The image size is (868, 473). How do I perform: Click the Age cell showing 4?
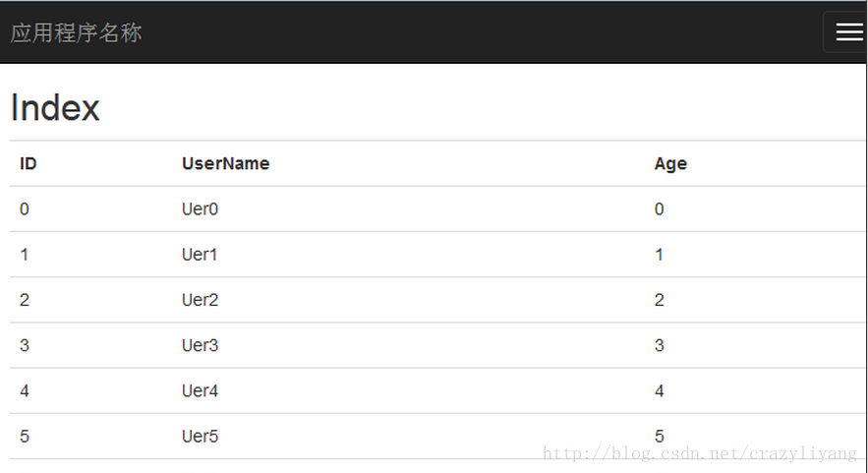(659, 390)
